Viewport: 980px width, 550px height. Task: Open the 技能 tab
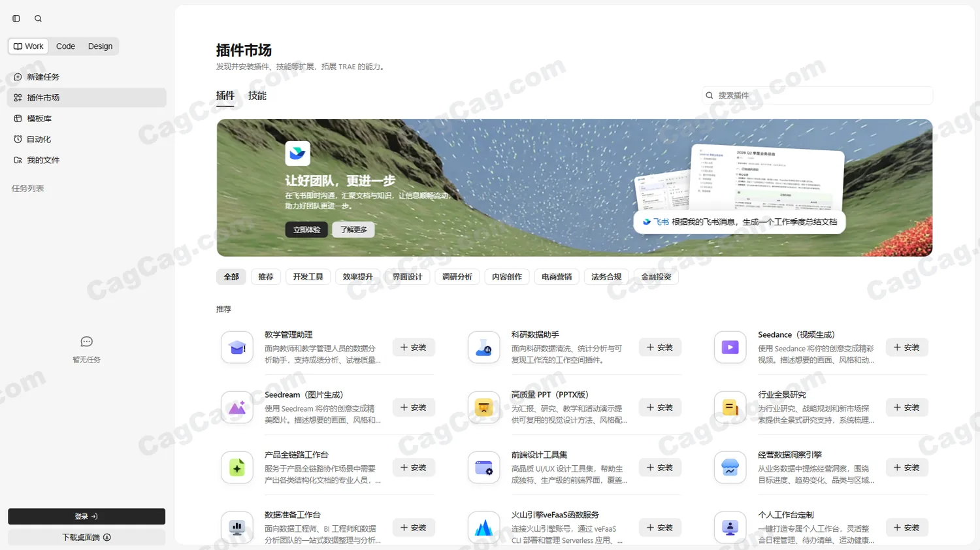click(x=257, y=95)
